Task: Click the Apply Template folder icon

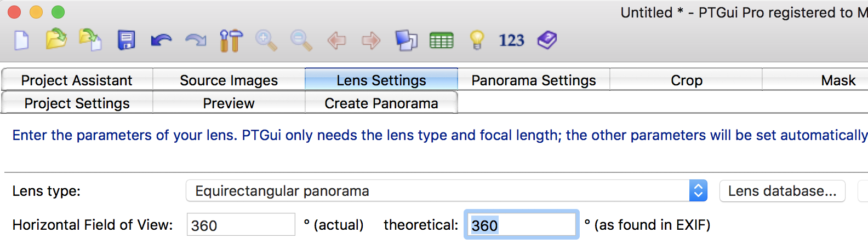Action: click(x=90, y=40)
